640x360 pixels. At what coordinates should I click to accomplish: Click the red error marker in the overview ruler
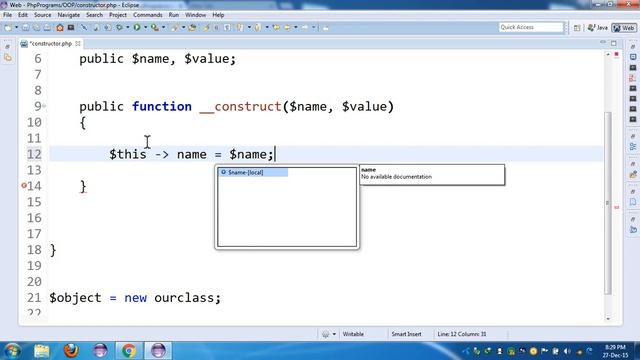pos(617,207)
